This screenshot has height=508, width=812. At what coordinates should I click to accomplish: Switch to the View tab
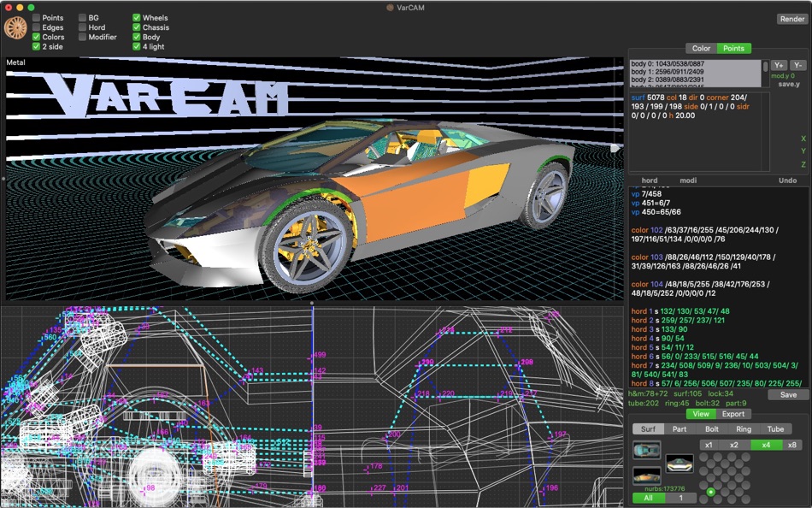pyautogui.click(x=701, y=414)
